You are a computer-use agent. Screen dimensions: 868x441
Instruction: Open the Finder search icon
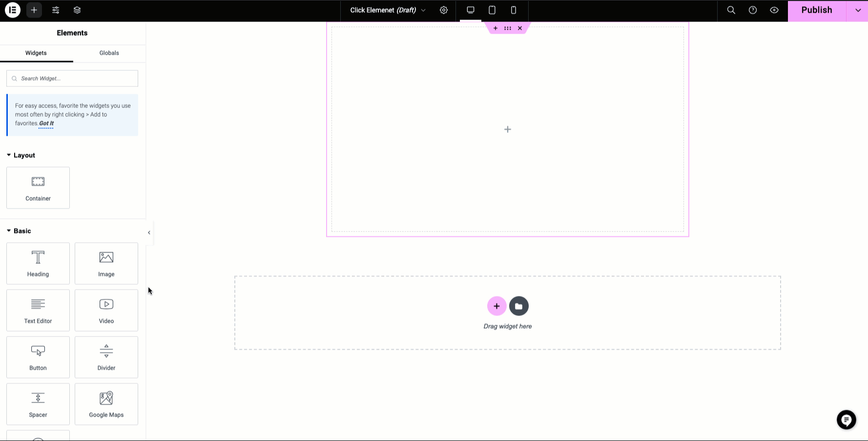731,10
